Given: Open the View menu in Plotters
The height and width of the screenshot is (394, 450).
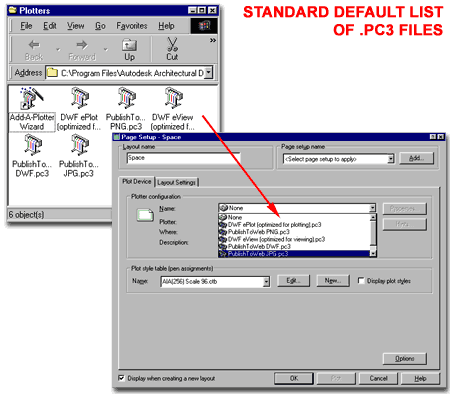Looking at the screenshot, I should pos(75,26).
